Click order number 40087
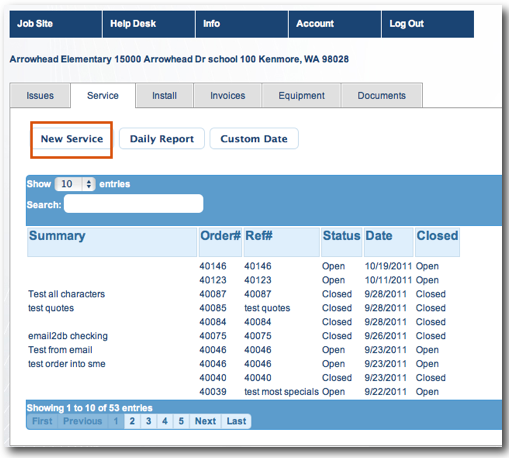Screen dimensions: 509x458 pos(213,294)
